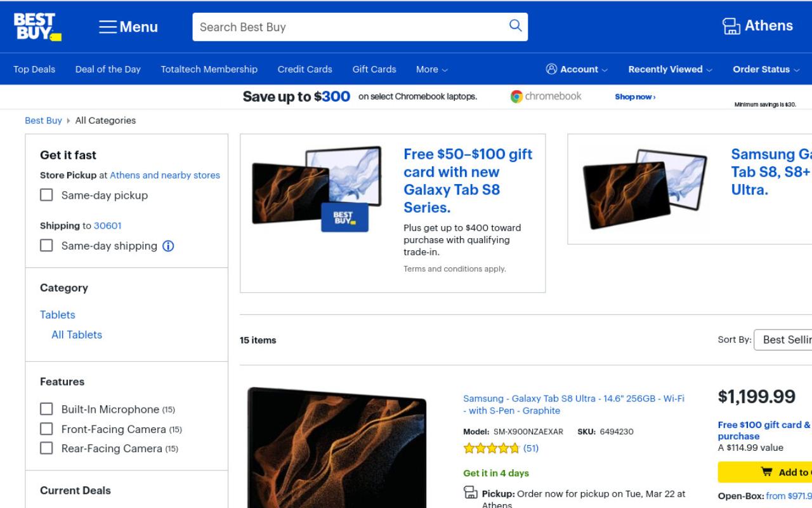The image size is (812, 508).
Task: Click the $1,199.99 price
Action: [756, 397]
